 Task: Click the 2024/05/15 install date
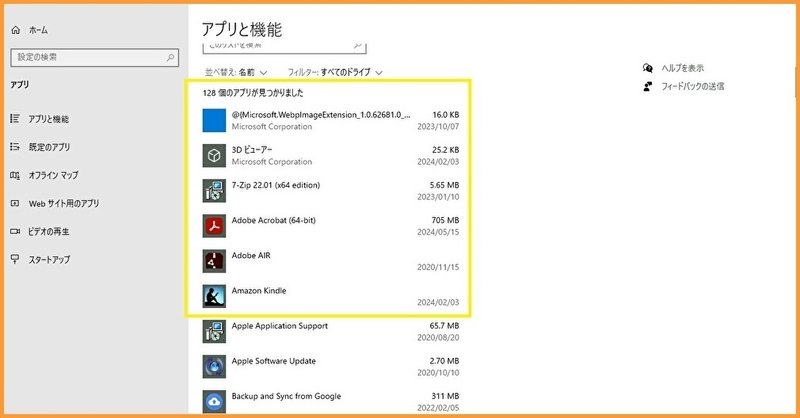tap(438, 232)
